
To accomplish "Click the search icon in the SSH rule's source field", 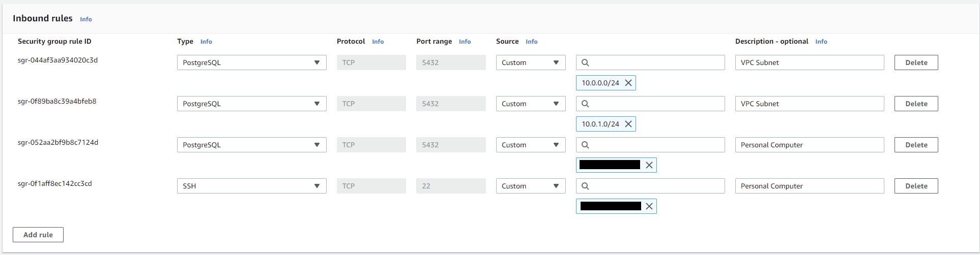I will pos(585,186).
